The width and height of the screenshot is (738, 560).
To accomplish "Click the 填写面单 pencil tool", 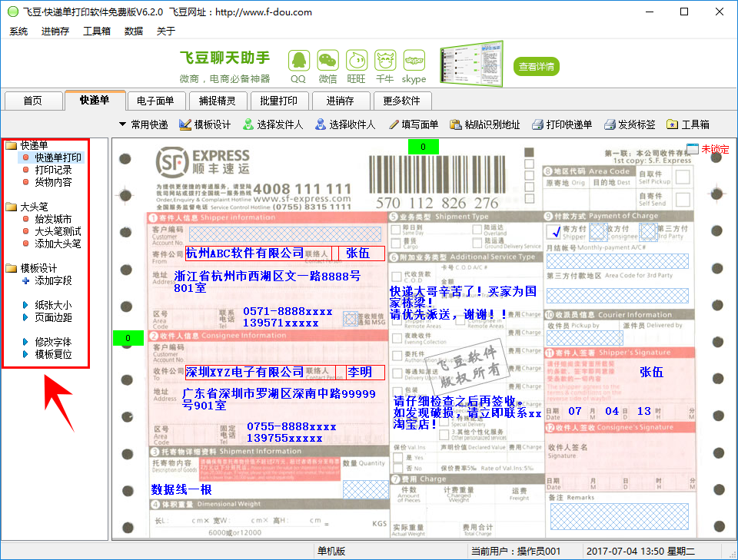I will tap(414, 124).
